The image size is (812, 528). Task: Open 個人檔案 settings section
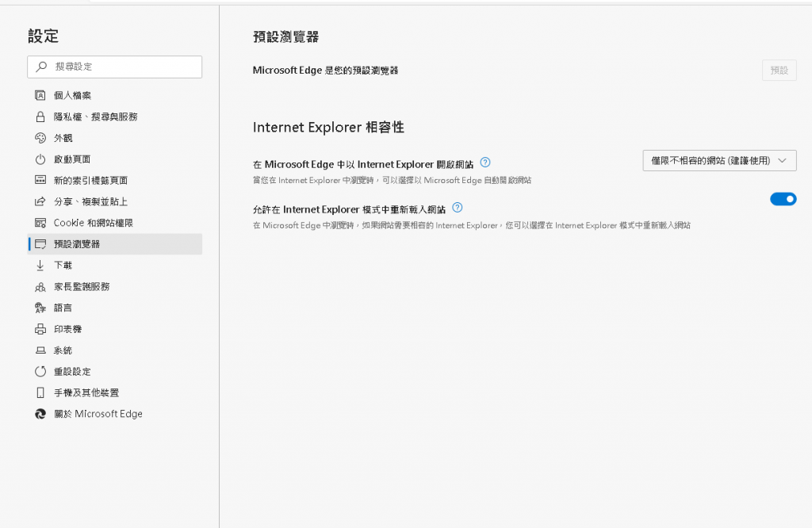pyautogui.click(x=114, y=95)
